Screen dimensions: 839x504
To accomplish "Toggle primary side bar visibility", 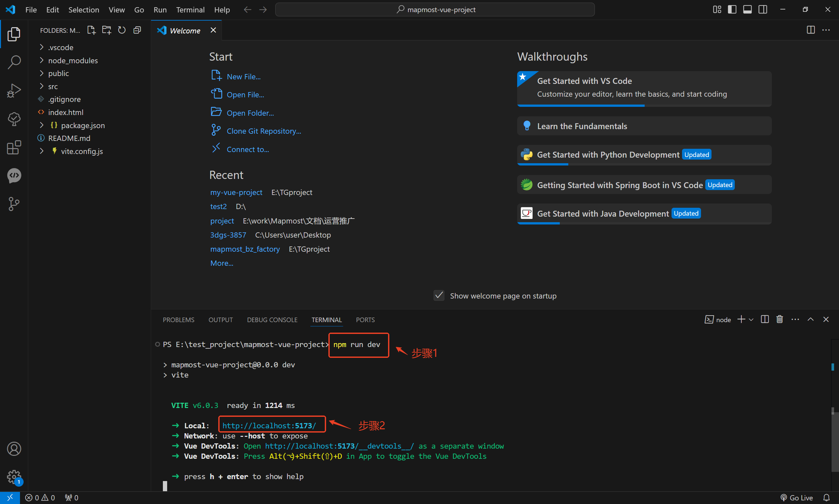I will (732, 10).
